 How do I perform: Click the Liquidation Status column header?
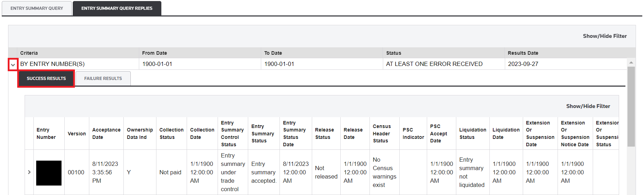pos(472,134)
